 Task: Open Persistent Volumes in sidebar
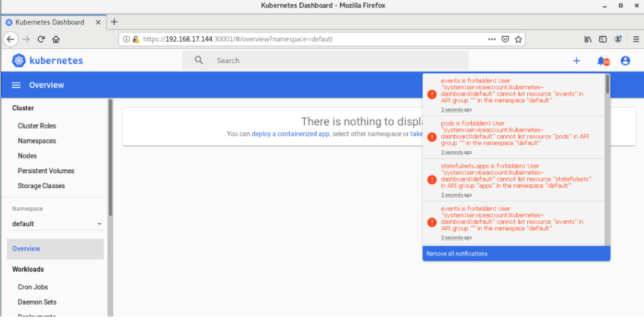point(46,170)
